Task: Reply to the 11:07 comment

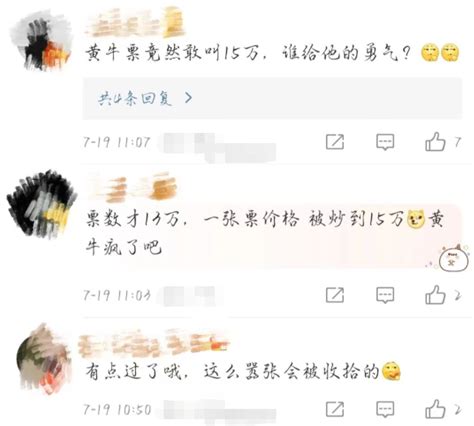Action: tap(385, 142)
